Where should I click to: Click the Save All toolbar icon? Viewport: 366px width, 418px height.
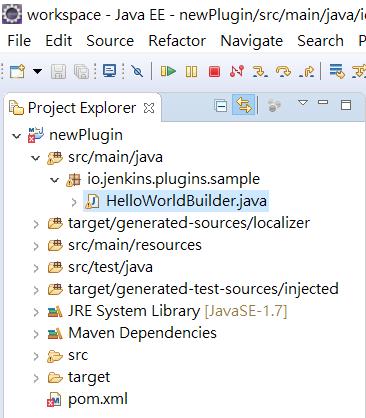(82, 71)
